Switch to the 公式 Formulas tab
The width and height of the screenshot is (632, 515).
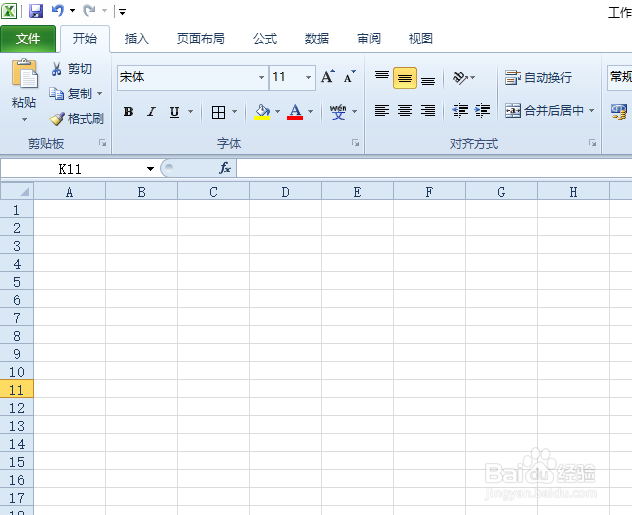pos(265,39)
